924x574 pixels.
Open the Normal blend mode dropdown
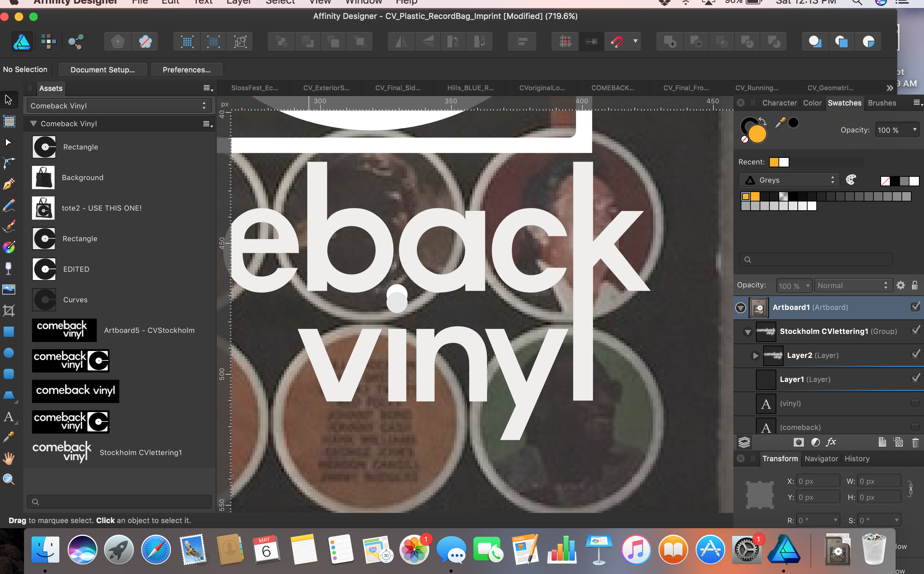point(853,286)
